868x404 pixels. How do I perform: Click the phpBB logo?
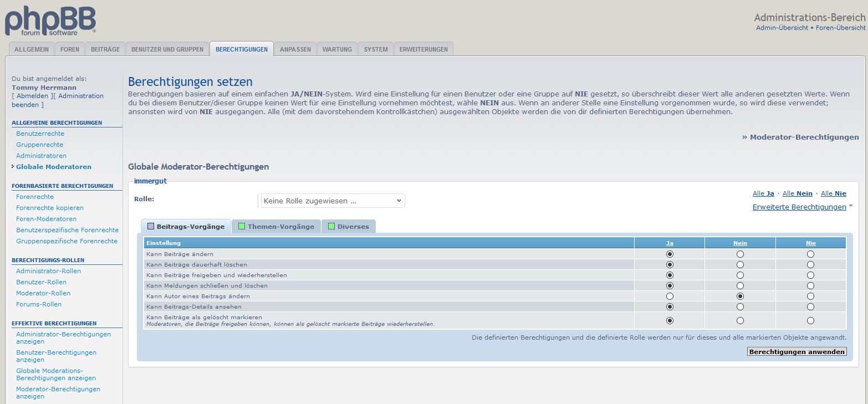click(x=50, y=22)
